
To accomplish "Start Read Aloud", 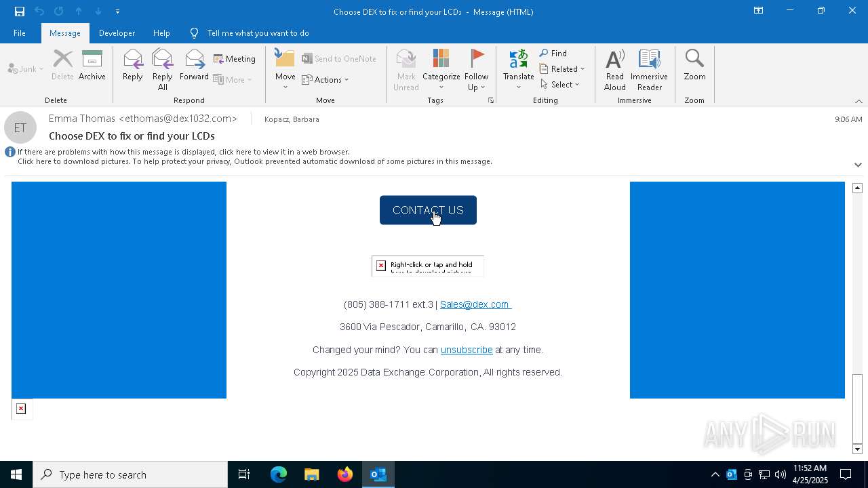I will [614, 70].
